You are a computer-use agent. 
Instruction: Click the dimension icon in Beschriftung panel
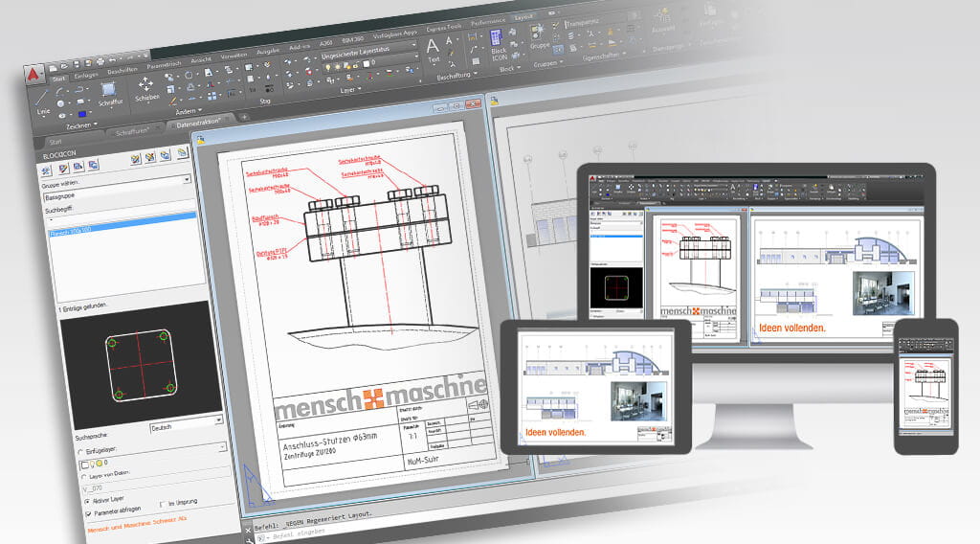coord(473,36)
